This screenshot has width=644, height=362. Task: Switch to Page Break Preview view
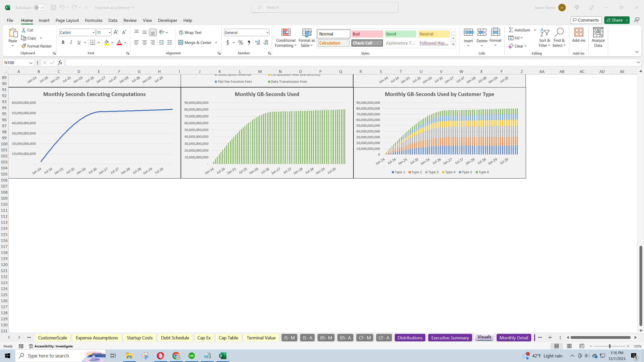click(582, 346)
